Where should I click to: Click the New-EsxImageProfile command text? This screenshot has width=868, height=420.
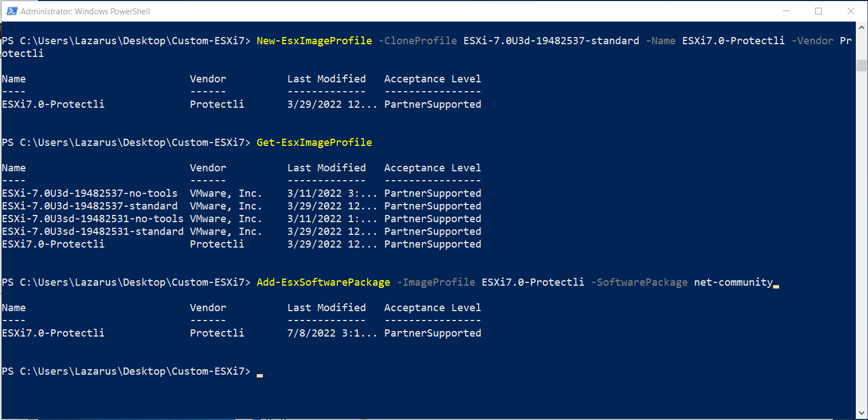pyautogui.click(x=314, y=40)
